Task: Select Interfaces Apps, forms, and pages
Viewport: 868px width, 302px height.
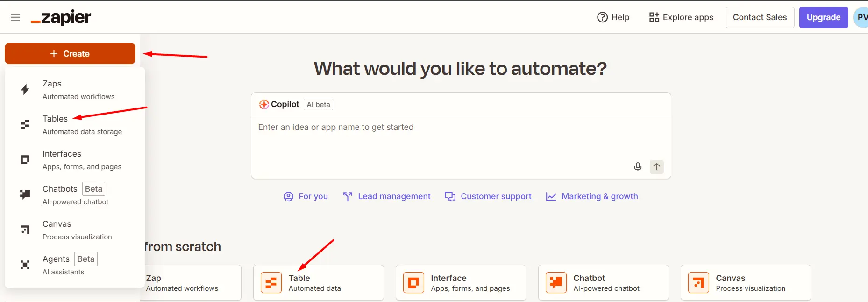Action: 75,160
